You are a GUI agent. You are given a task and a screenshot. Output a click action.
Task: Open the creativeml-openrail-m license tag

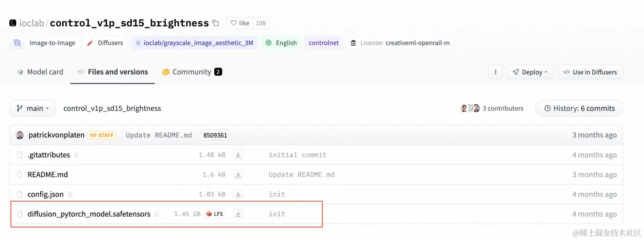[x=400, y=43]
